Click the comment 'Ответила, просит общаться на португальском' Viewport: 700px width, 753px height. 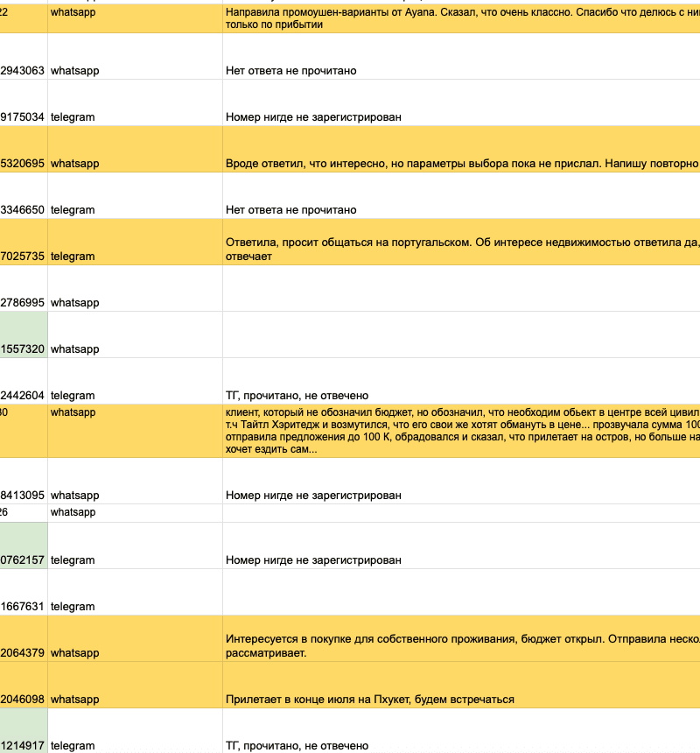click(461, 242)
